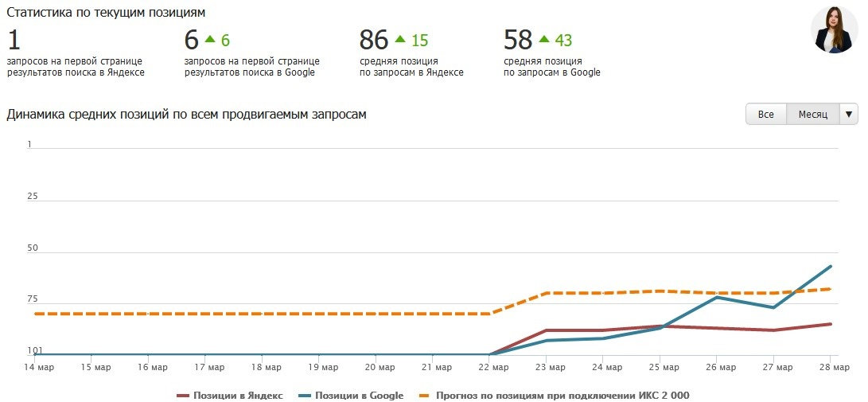The height and width of the screenshot is (402, 868).
Task: Click the Google average position value '58'
Action: click(x=518, y=40)
